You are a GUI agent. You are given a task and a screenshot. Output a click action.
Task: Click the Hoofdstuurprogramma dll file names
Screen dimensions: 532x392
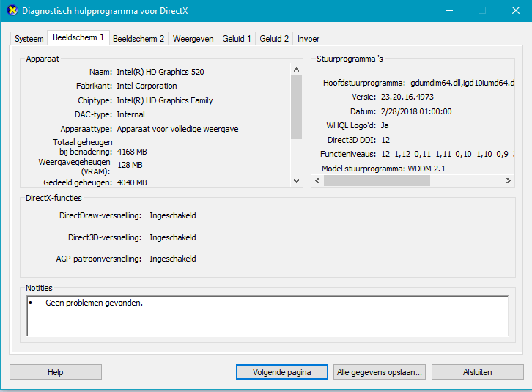point(462,83)
